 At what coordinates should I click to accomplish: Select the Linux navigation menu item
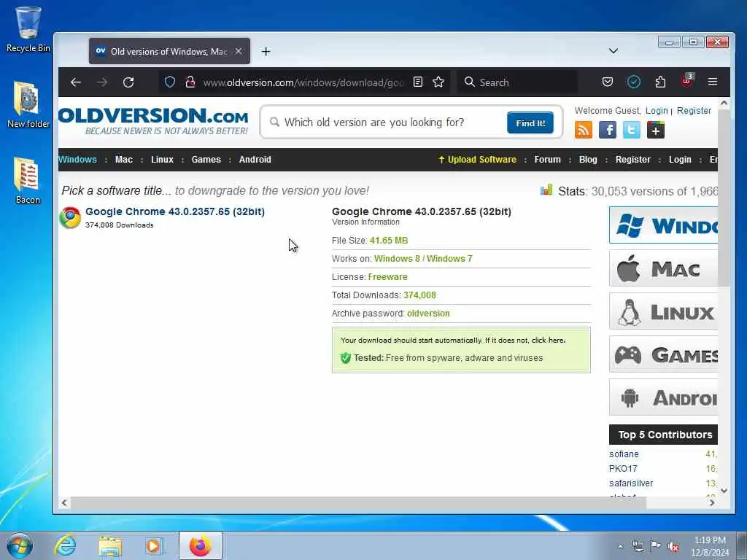163,160
